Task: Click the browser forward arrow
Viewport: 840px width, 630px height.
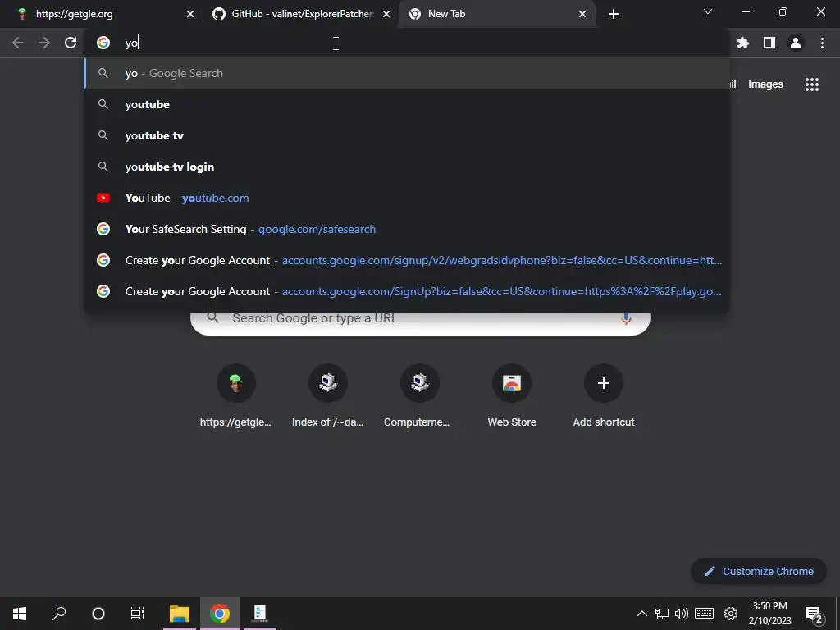Action: pyautogui.click(x=44, y=43)
